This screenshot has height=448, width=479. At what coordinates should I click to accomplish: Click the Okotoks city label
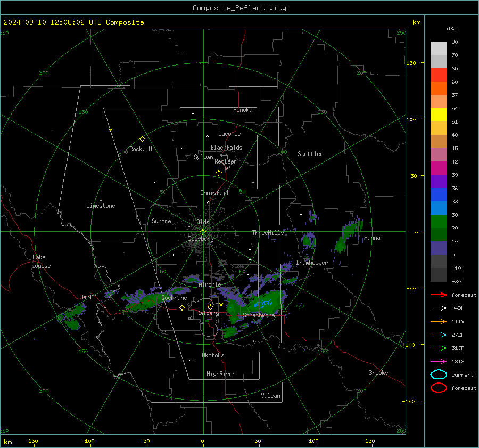213,355
